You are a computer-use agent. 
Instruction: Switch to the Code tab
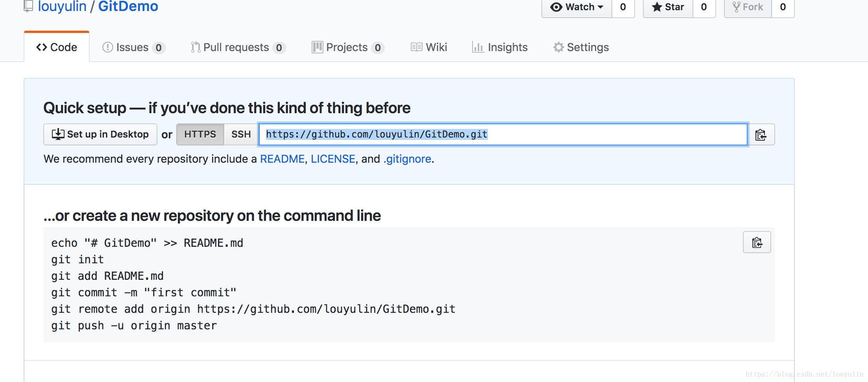coord(57,47)
